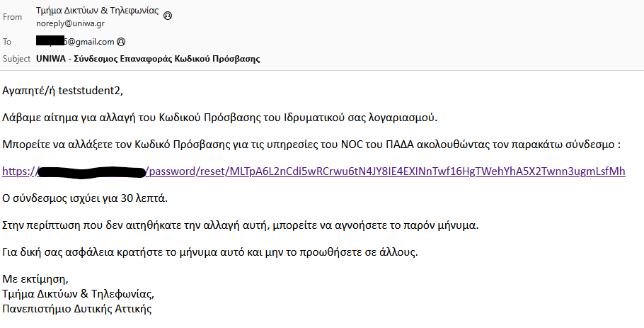Click "Πανεπιστήμιο Δυτικής Αττικής" in the signature

tap(76, 309)
